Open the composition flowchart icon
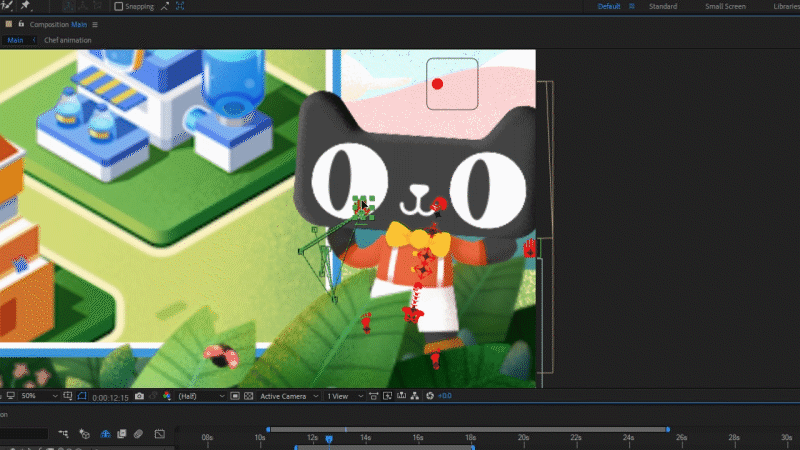 415,396
